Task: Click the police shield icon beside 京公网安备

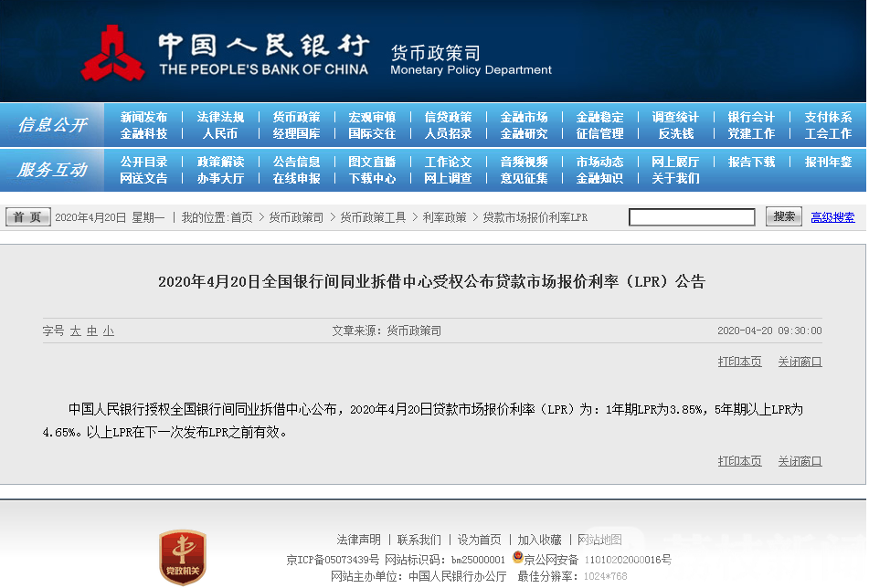Action: click(517, 557)
